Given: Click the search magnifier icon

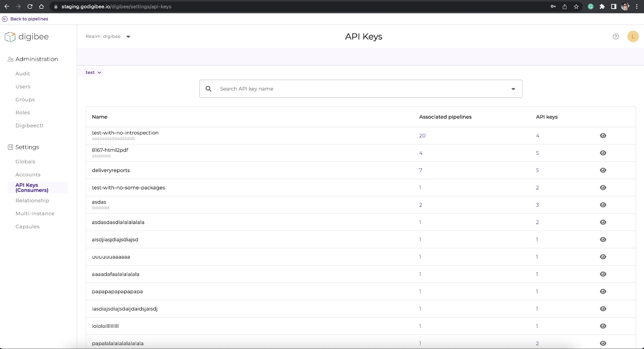Looking at the screenshot, I should pos(208,89).
